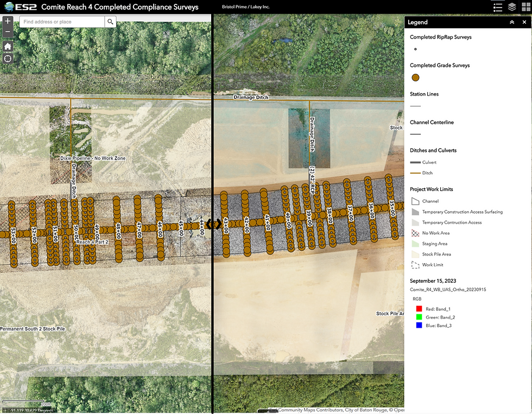Click station label 47+00 on the map
The height and width of the screenshot is (414, 532).
(139, 230)
